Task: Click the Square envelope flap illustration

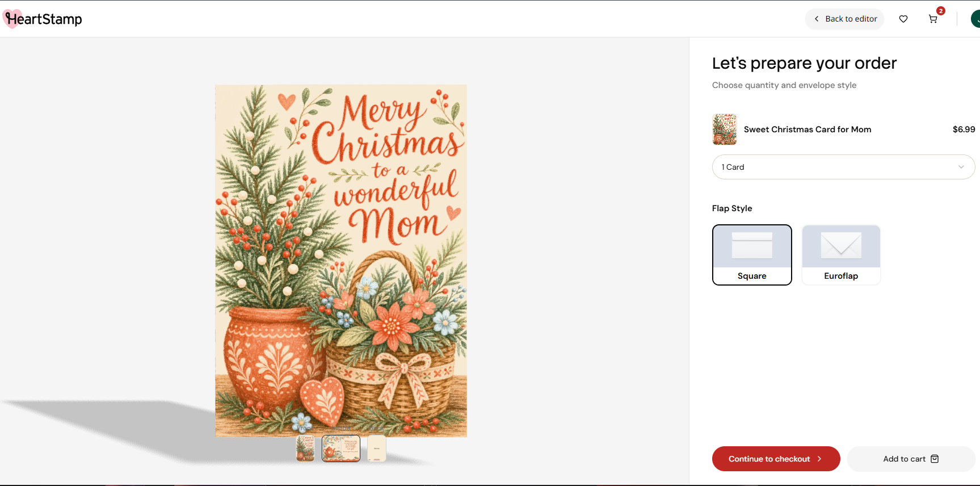Action: [x=752, y=246]
